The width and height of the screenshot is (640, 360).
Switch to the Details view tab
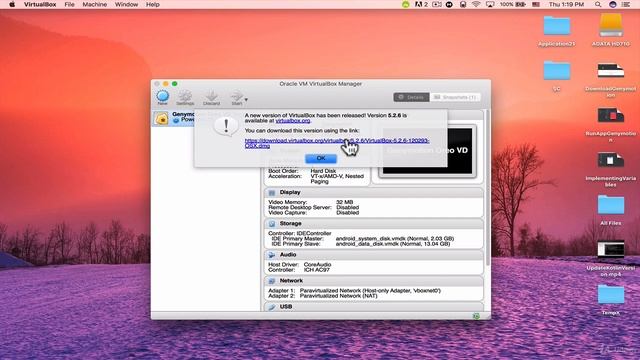click(411, 97)
